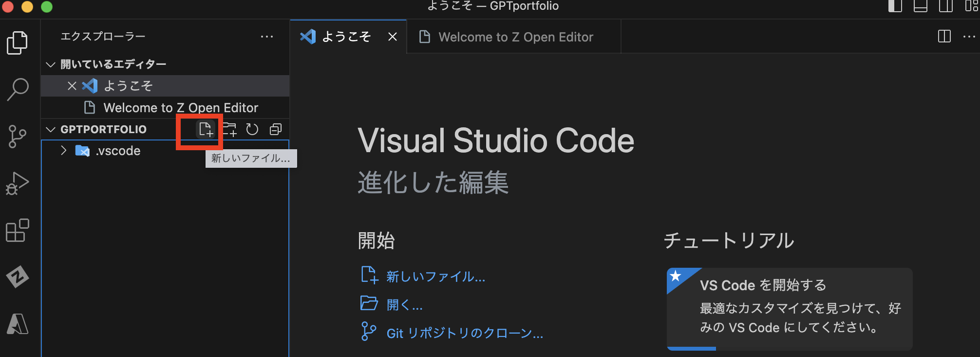Click the New File icon in GPTPORTFOLIO header
The image size is (980, 357).
click(206, 129)
